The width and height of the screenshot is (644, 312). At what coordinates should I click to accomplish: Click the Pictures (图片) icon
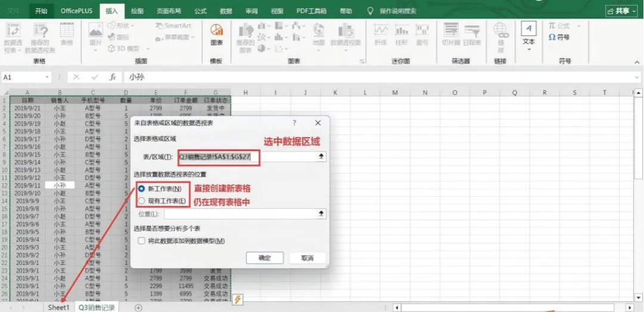(x=95, y=35)
